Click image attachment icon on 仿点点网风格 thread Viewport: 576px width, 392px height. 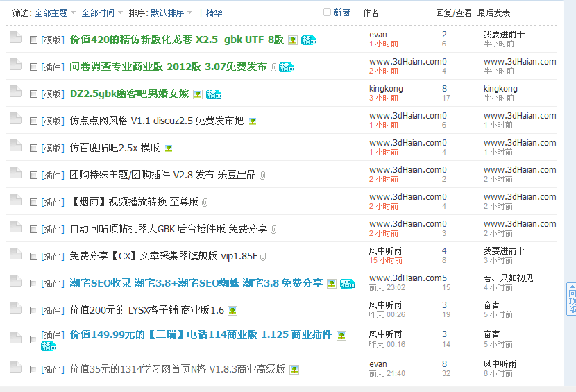(253, 121)
